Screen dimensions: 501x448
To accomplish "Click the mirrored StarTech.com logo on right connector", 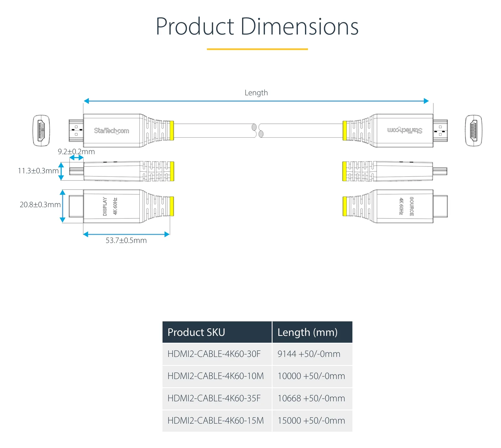I will (405, 130).
